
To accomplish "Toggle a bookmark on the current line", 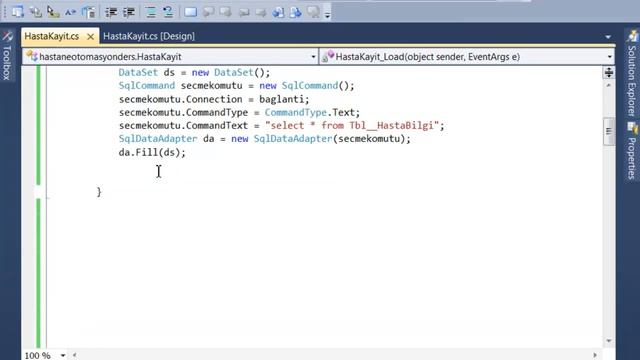I will [190, 12].
